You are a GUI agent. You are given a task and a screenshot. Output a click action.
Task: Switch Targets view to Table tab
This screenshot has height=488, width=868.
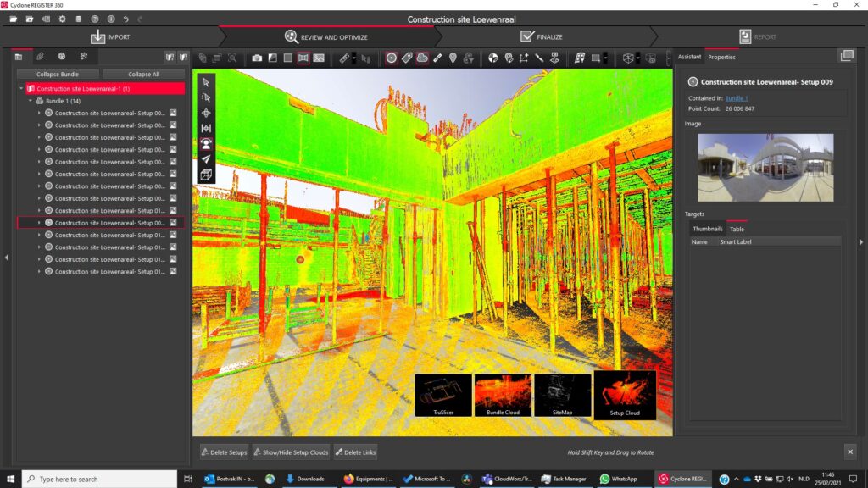tap(737, 229)
